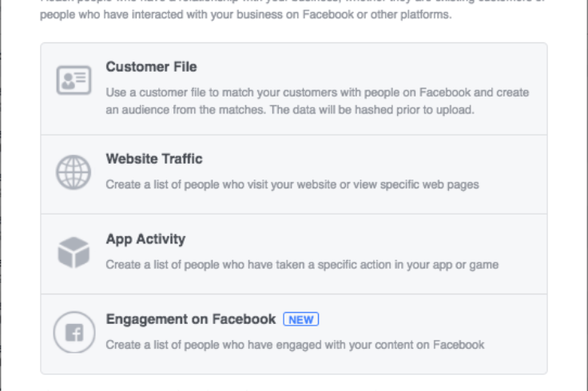Open the App Activity heading
Screen dimensions: 588x391
(145, 239)
